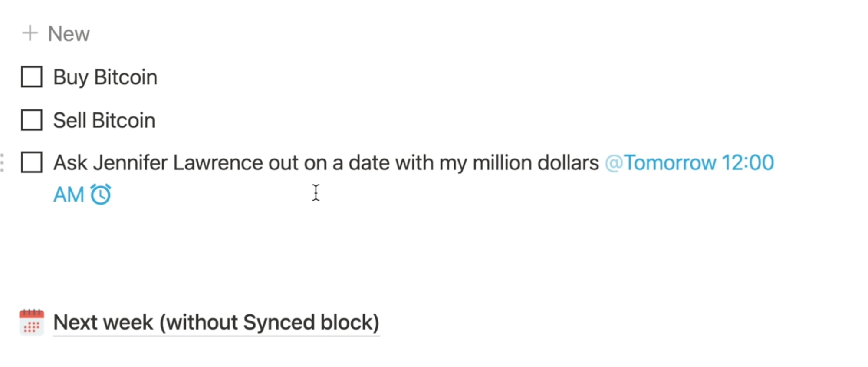Screen dimensions: 868x367
Task: Tick the Ask Jennifer Lawrence checkbox
Action: pos(32,162)
